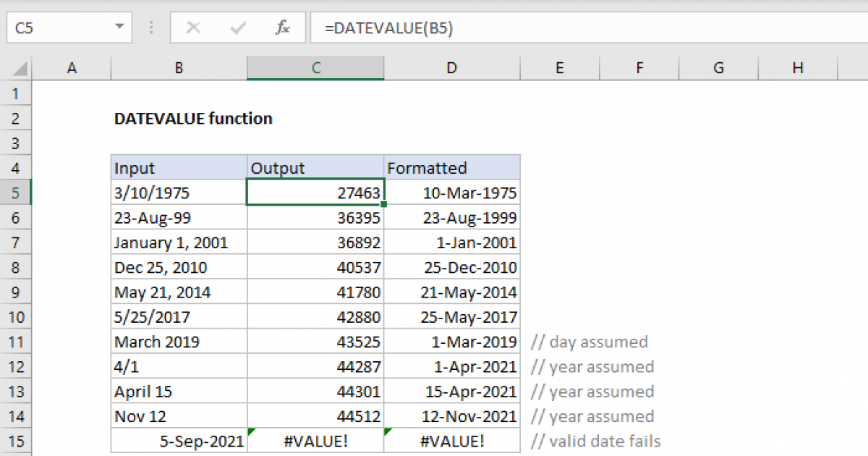Click the fill handle of cell C5
Image resolution: width=868 pixels, height=456 pixels.
[x=383, y=205]
